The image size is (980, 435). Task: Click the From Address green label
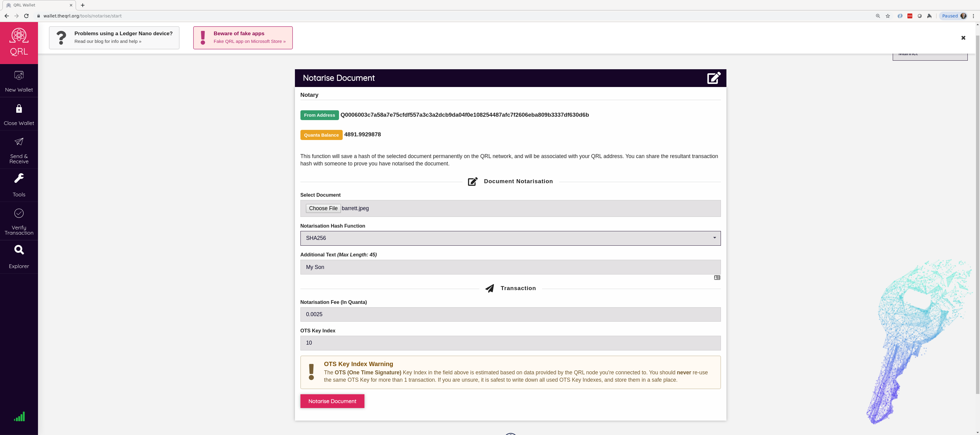pyautogui.click(x=319, y=115)
